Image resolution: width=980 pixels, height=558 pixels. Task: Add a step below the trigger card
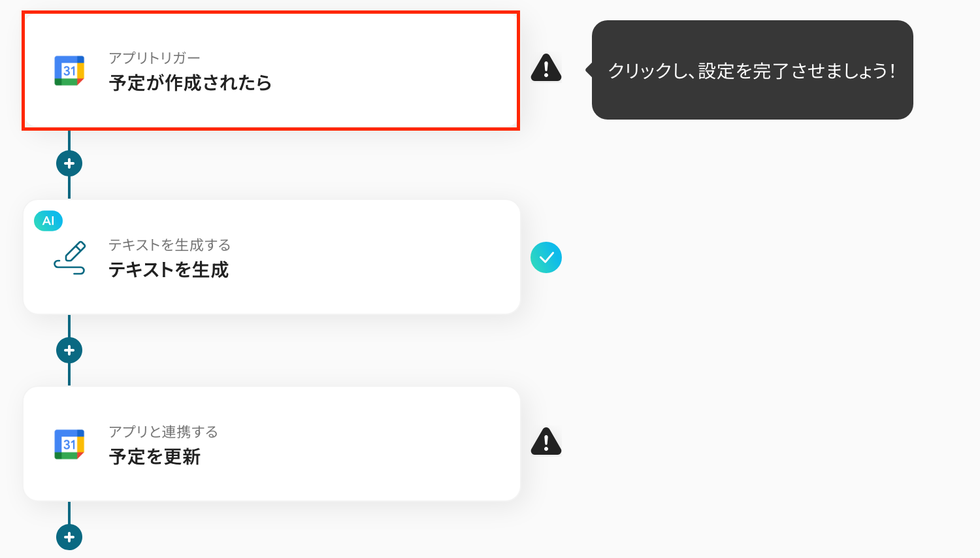point(69,163)
